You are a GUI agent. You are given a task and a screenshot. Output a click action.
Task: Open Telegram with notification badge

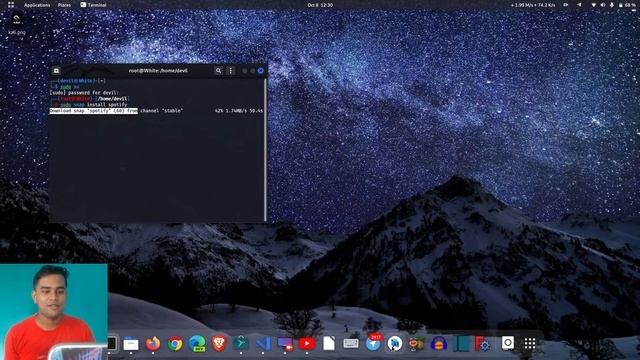[x=373, y=343]
